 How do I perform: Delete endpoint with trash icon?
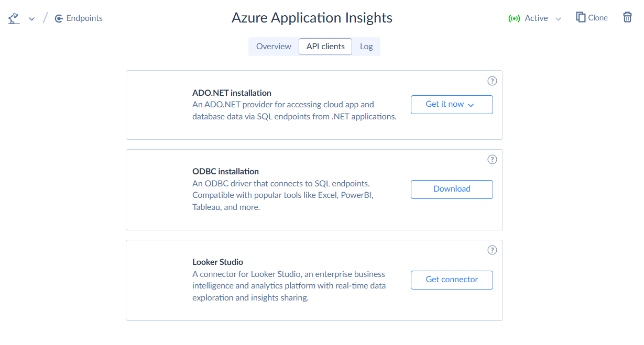pos(627,17)
